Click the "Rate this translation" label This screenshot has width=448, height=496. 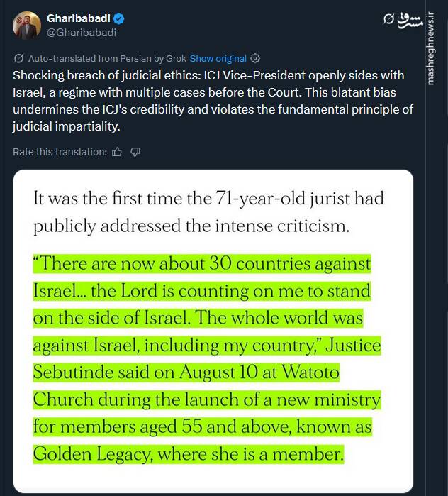coord(60,152)
